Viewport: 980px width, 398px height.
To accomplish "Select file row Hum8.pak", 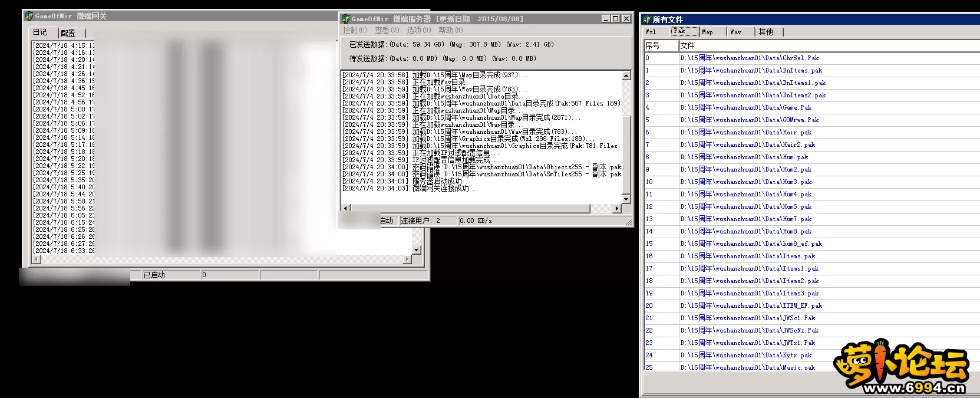I will (x=811, y=231).
